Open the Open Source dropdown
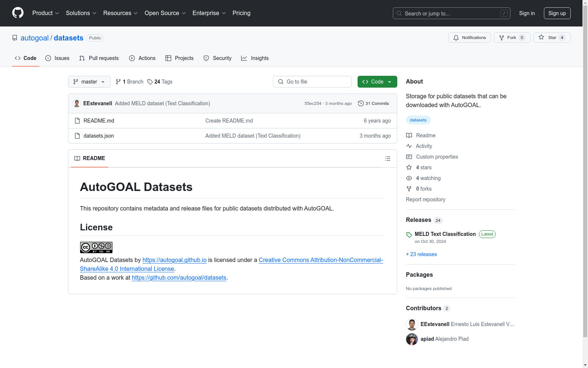The height and width of the screenshot is (368, 588). [165, 13]
